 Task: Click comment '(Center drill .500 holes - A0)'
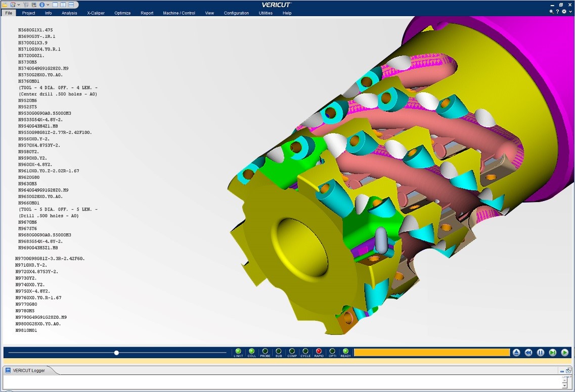(58, 94)
